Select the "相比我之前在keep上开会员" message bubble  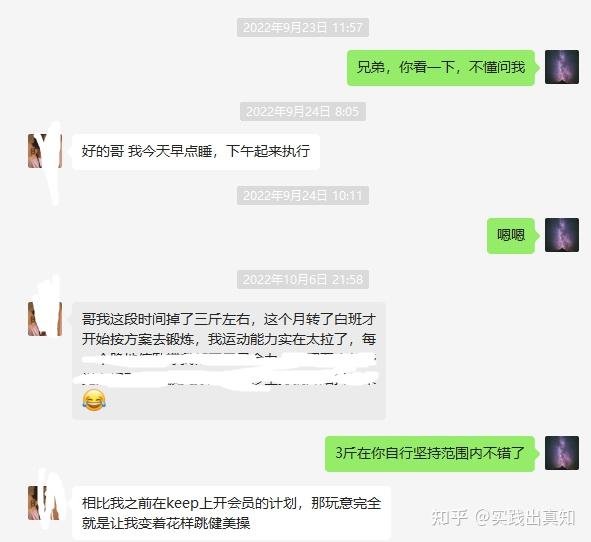(x=231, y=513)
